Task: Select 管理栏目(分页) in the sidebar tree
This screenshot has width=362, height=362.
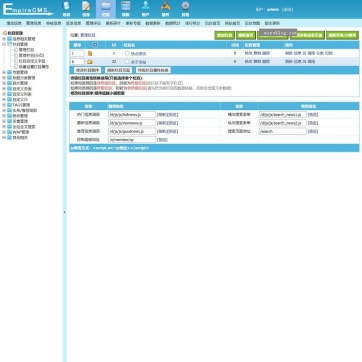Action: coord(32,55)
